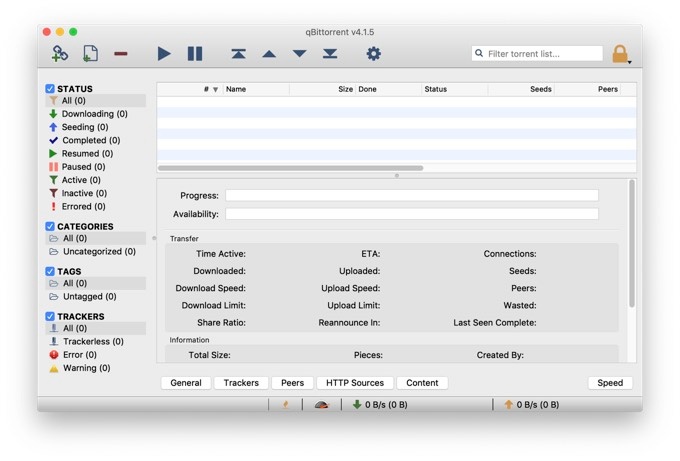Click the Resume play icon in toolbar
Viewport: 680px width, 461px height.
[164, 54]
